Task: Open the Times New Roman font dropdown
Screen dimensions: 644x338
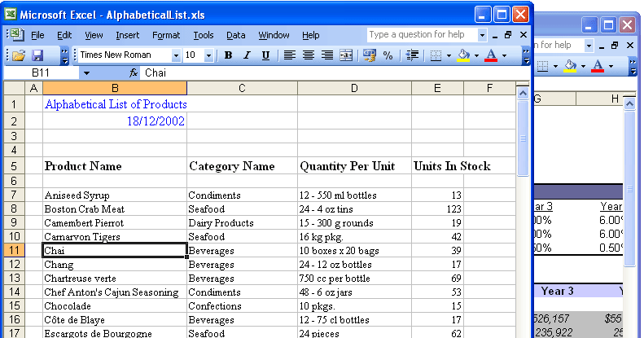Action: click(176, 55)
